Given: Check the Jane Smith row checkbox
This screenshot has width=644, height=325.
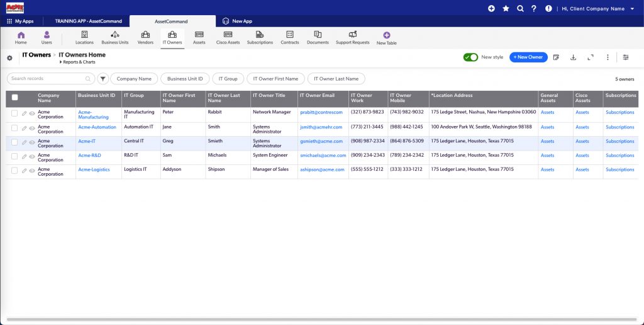Looking at the screenshot, I should coord(14,128).
